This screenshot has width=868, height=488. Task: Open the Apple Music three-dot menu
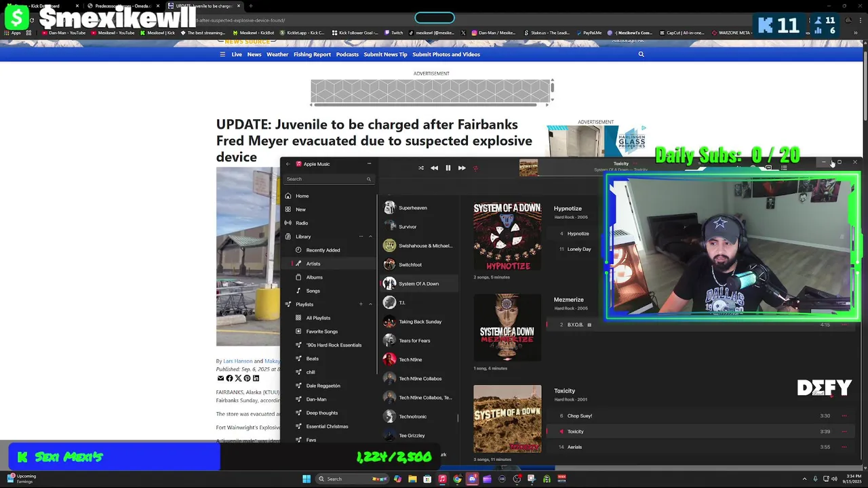tap(369, 164)
